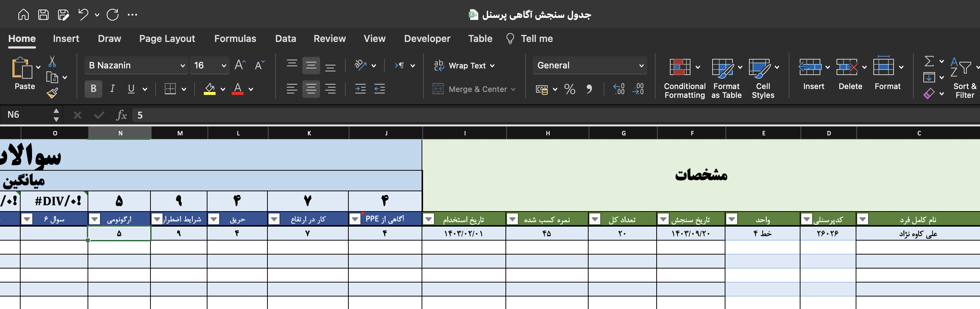Toggle Italic formatting button
Image resolution: width=980 pixels, height=309 pixels.
[112, 89]
